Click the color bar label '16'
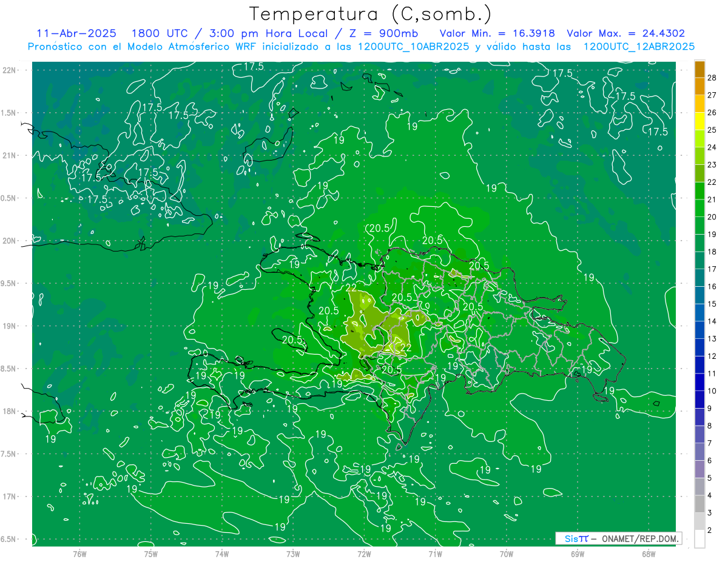The height and width of the screenshot is (562, 728). pos(712,286)
